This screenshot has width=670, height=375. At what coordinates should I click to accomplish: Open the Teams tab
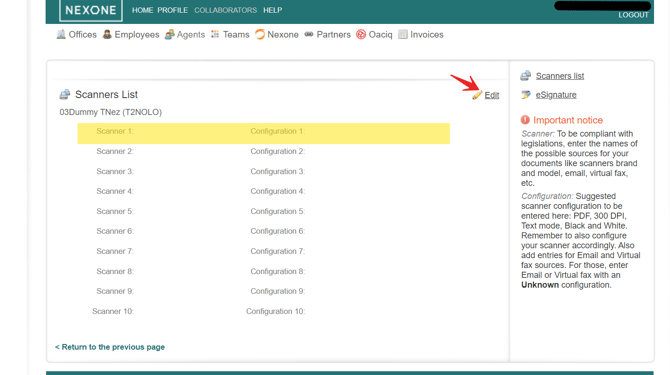pos(236,35)
